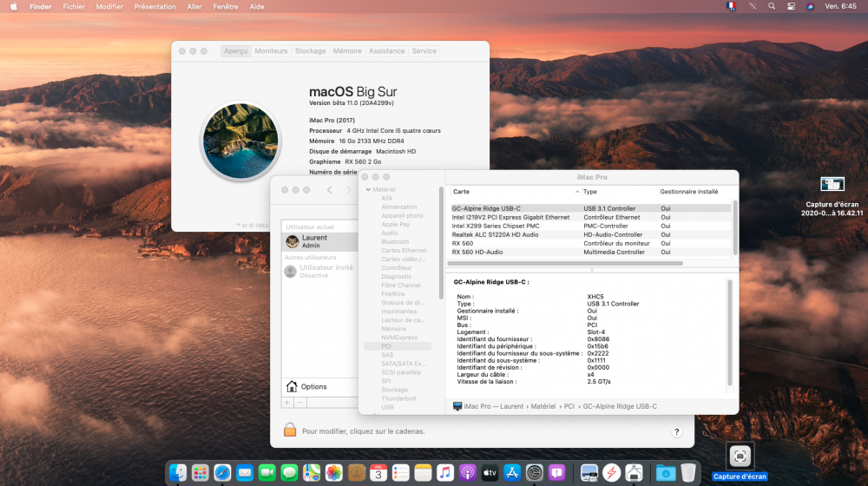
Task: Click the Capture d'écran app icon
Action: tap(740, 456)
